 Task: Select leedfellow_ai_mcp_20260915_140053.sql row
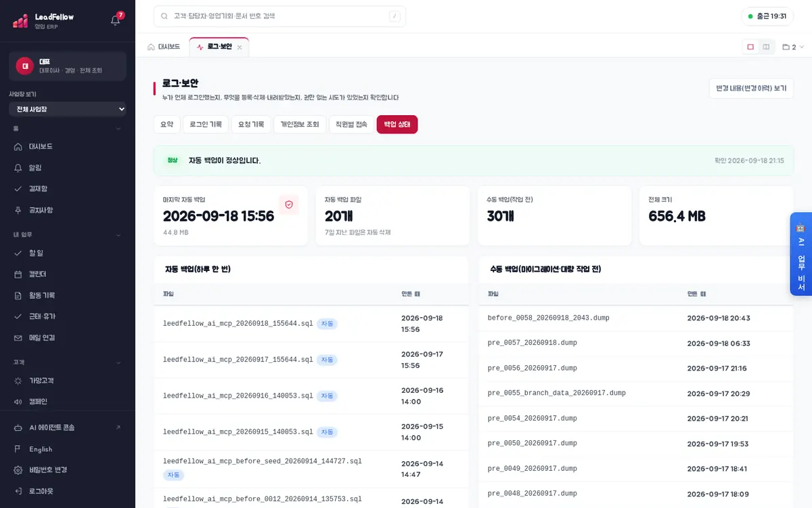(311, 432)
